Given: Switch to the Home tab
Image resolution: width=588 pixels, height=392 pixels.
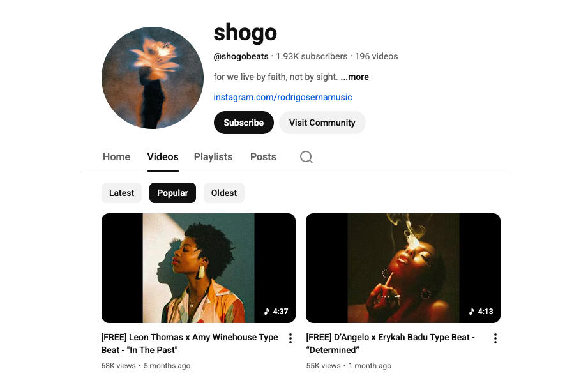Looking at the screenshot, I should pos(116,157).
